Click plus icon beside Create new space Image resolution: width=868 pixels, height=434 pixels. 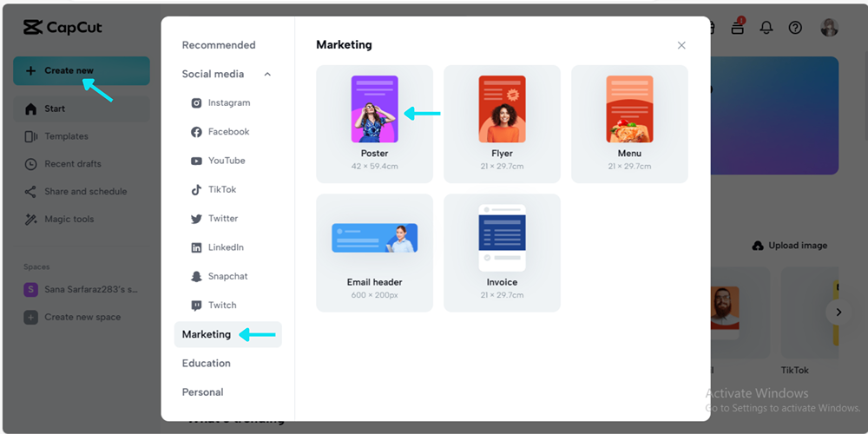[x=31, y=317]
